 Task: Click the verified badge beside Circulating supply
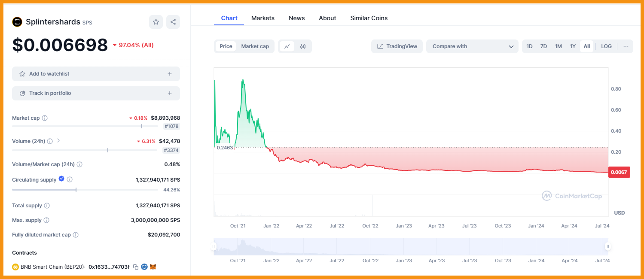coord(61,179)
